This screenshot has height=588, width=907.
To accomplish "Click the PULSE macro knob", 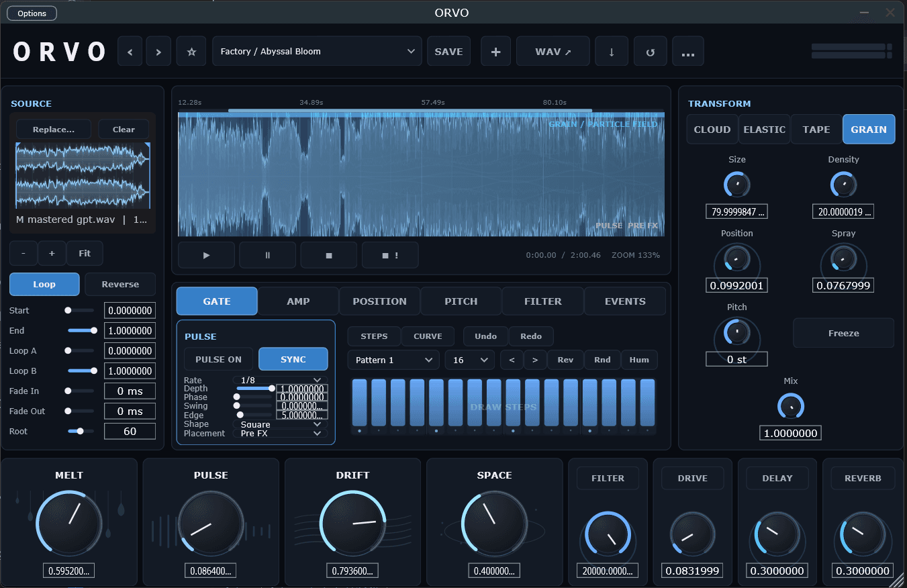I will 211,522.
